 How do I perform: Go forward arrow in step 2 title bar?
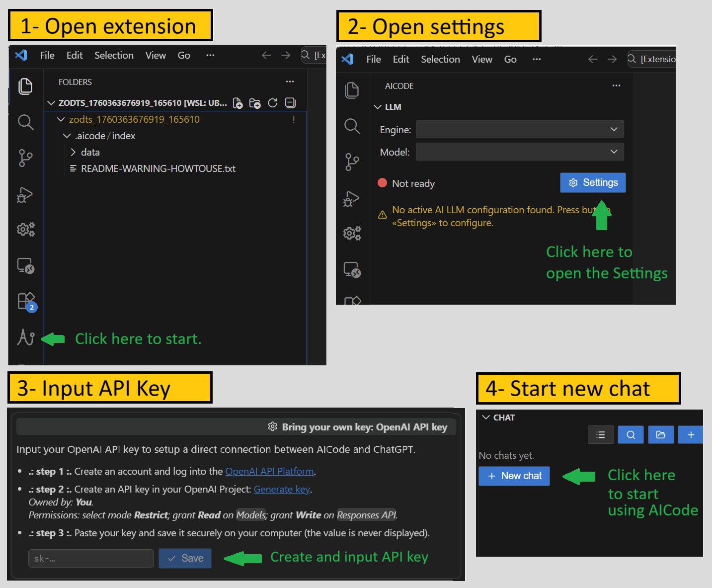[612, 59]
